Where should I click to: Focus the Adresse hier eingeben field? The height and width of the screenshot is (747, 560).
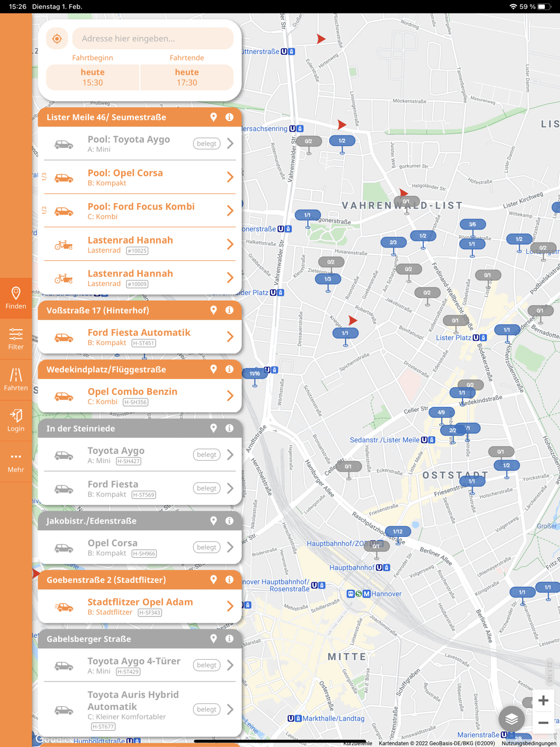pos(153,39)
